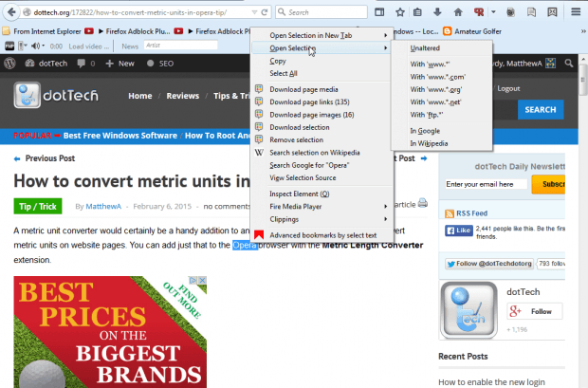Click the Artist input field in toolbar

pos(180,46)
